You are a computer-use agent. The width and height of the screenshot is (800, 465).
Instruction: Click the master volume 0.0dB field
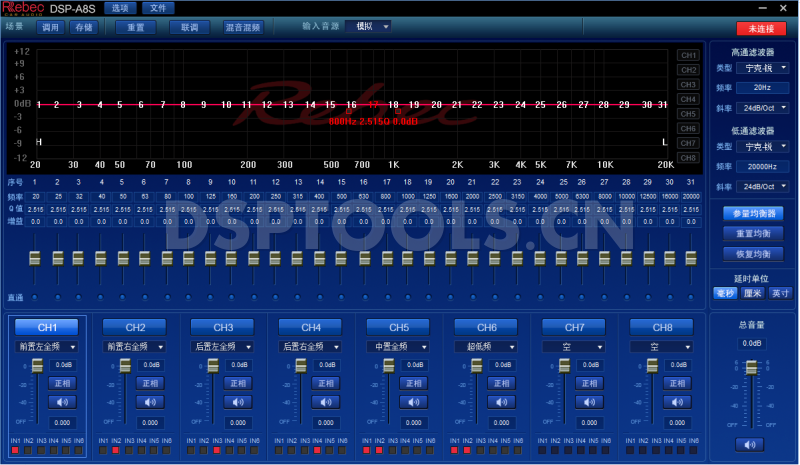(751, 344)
